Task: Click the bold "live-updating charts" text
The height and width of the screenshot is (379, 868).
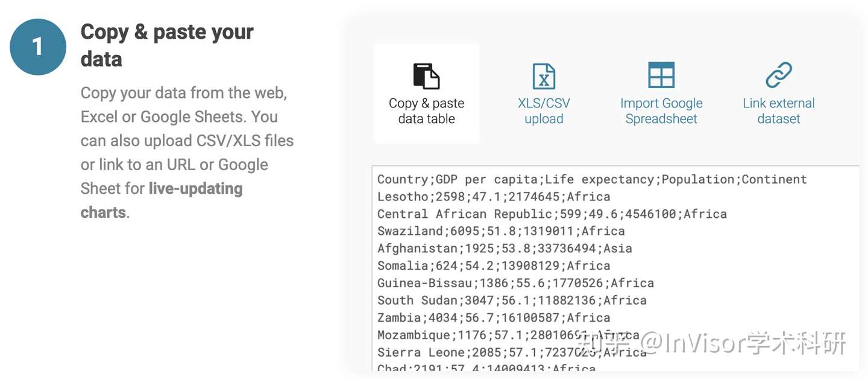Action: pos(162,200)
